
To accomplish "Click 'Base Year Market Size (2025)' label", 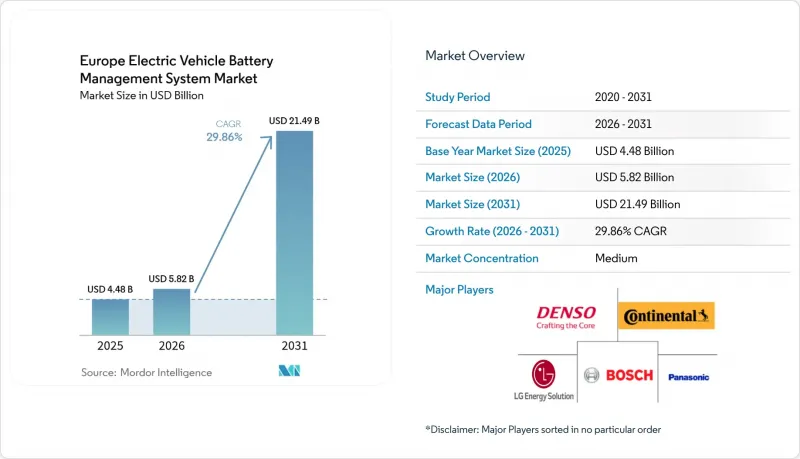I will pos(498,151).
